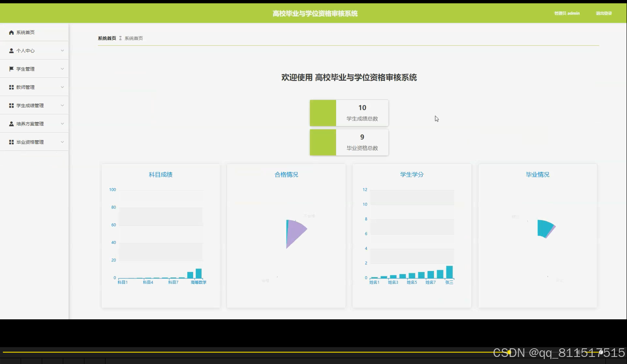Click the grid icon for 教师管理
Image resolution: width=627 pixels, height=364 pixels.
(12, 87)
